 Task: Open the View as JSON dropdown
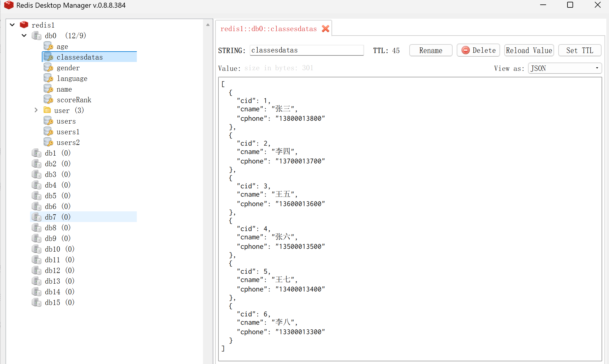point(564,68)
